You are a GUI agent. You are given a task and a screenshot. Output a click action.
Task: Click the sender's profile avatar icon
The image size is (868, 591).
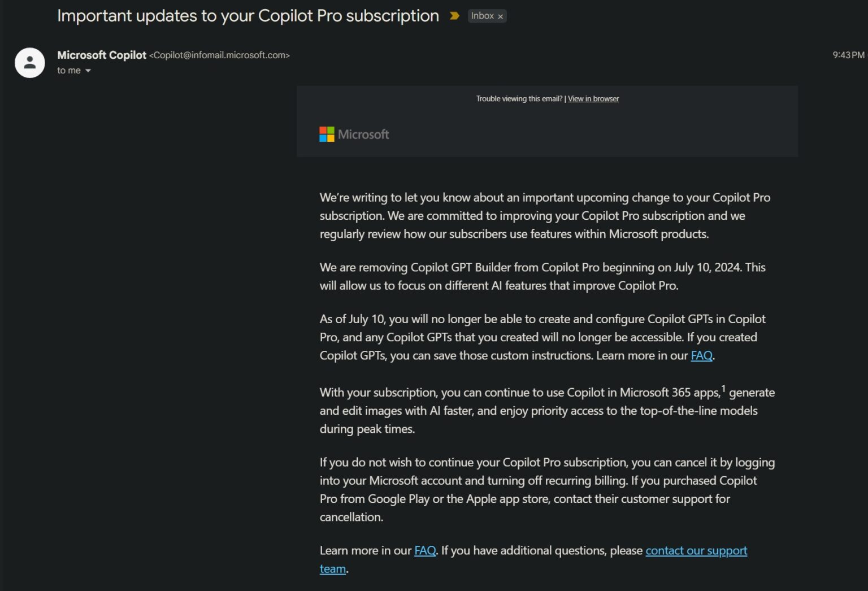click(x=29, y=62)
